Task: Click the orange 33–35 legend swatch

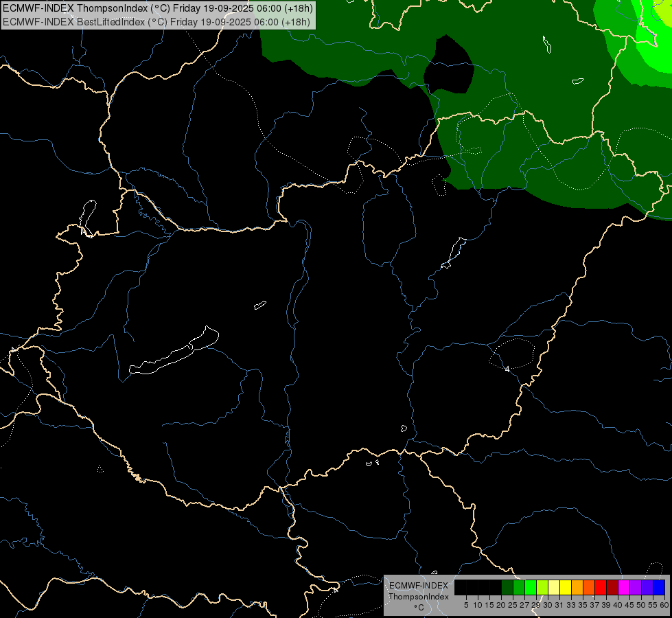Action: point(577,588)
